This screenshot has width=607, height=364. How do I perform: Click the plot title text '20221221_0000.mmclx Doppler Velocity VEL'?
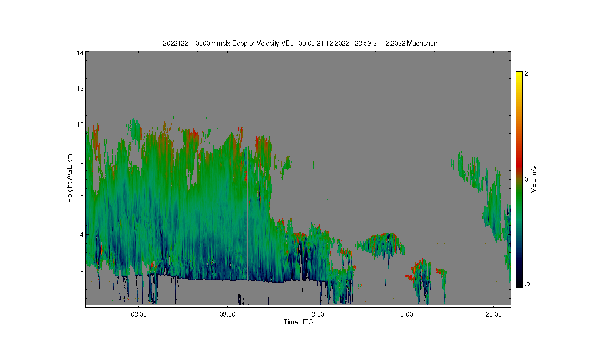pyautogui.click(x=228, y=43)
